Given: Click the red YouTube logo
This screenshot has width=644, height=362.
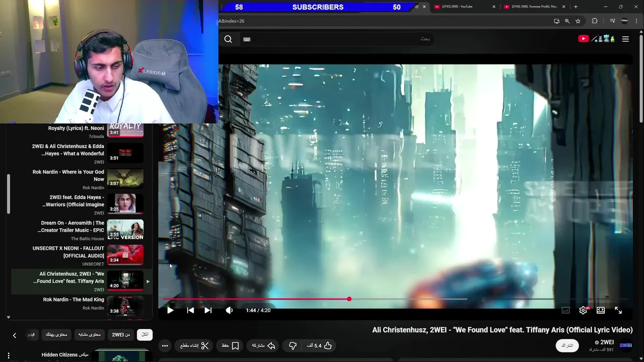Looking at the screenshot, I should coord(583,39).
